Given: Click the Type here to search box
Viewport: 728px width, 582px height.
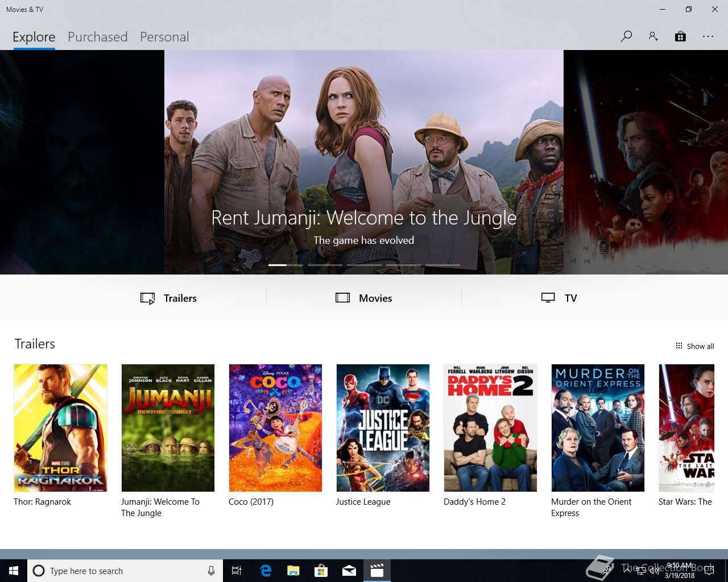Looking at the screenshot, I should (124, 571).
